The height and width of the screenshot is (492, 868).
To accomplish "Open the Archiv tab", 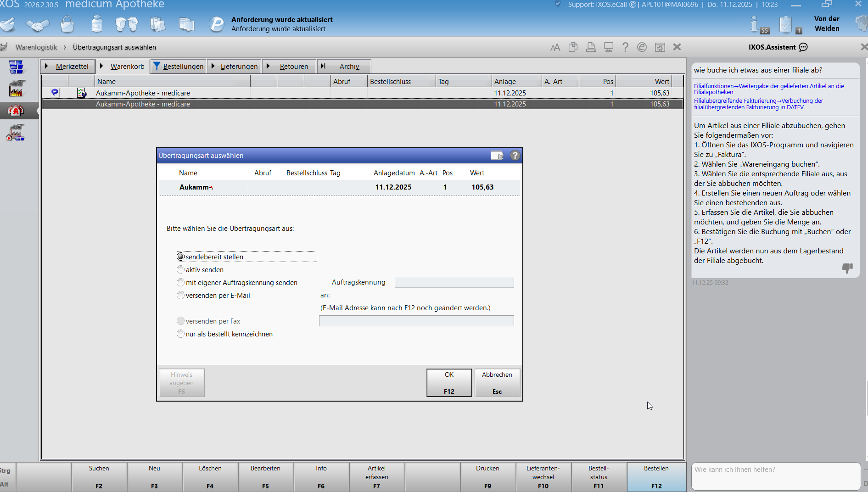I will click(349, 67).
